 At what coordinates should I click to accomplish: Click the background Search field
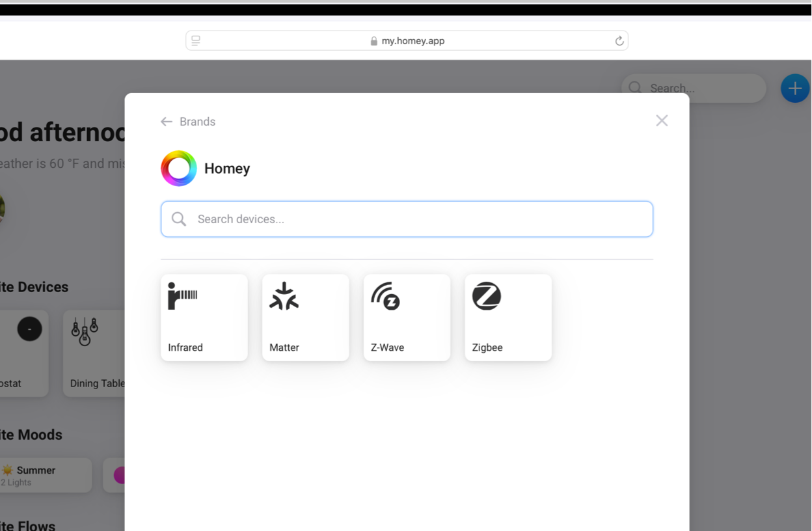[694, 88]
